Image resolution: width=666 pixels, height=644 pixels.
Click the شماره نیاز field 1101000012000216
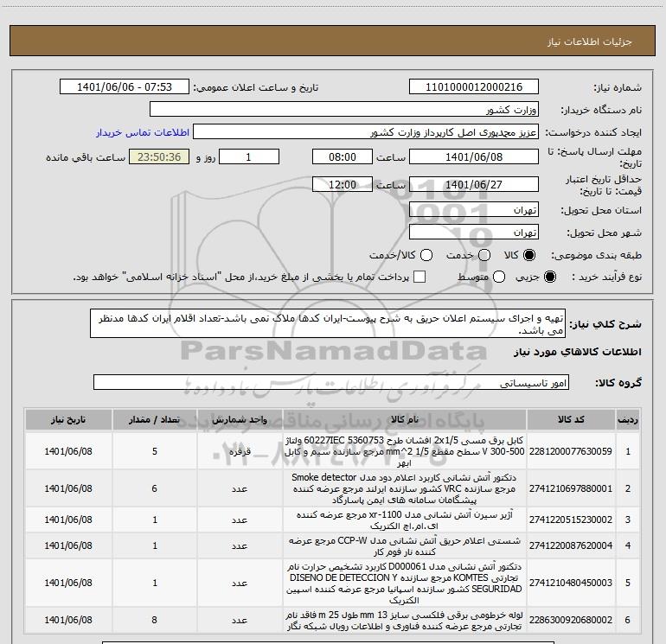474,87
